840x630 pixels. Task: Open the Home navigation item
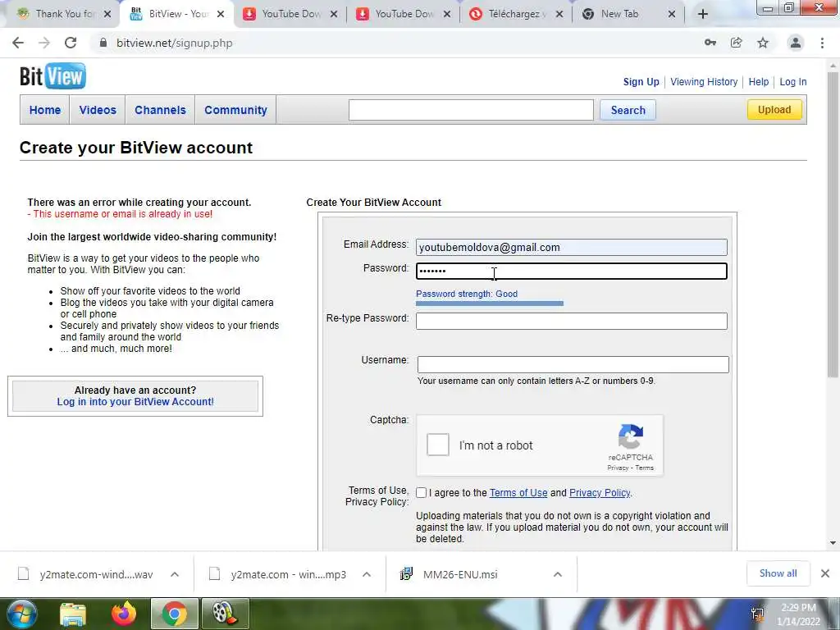pos(45,110)
